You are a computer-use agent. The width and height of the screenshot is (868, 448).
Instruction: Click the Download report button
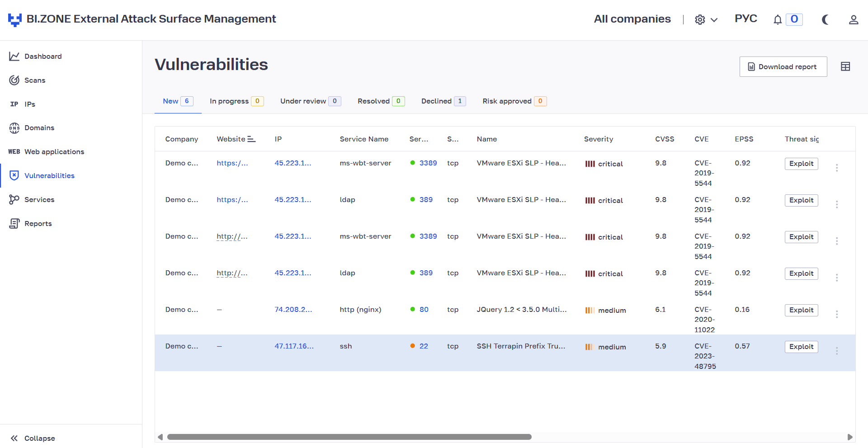click(783, 66)
